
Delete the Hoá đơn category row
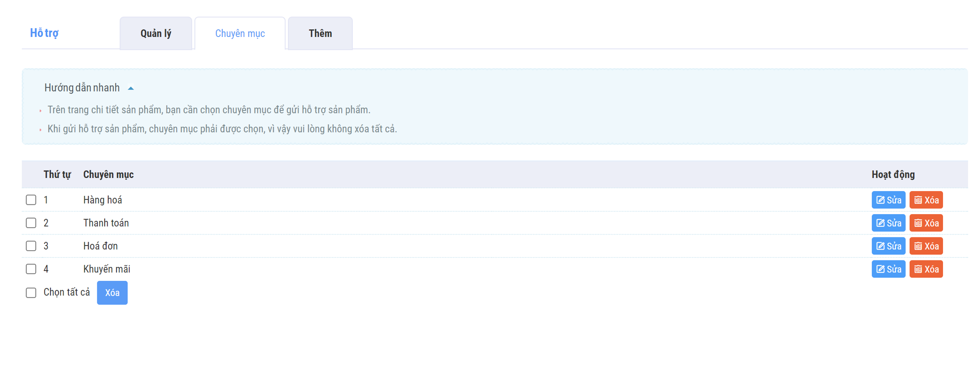(x=926, y=246)
